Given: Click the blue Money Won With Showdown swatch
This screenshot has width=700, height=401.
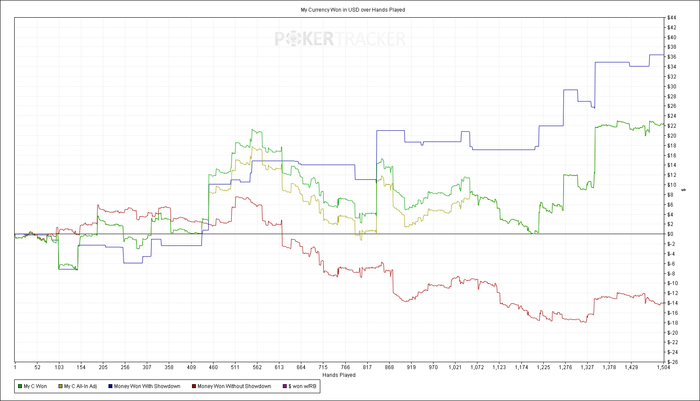Looking at the screenshot, I should pos(110,386).
